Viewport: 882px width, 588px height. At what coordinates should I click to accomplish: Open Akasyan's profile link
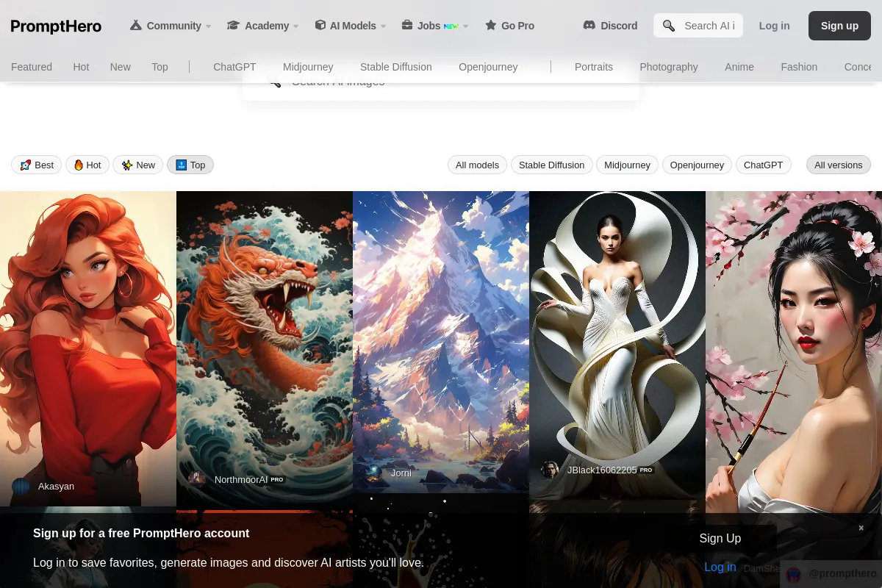[56, 486]
